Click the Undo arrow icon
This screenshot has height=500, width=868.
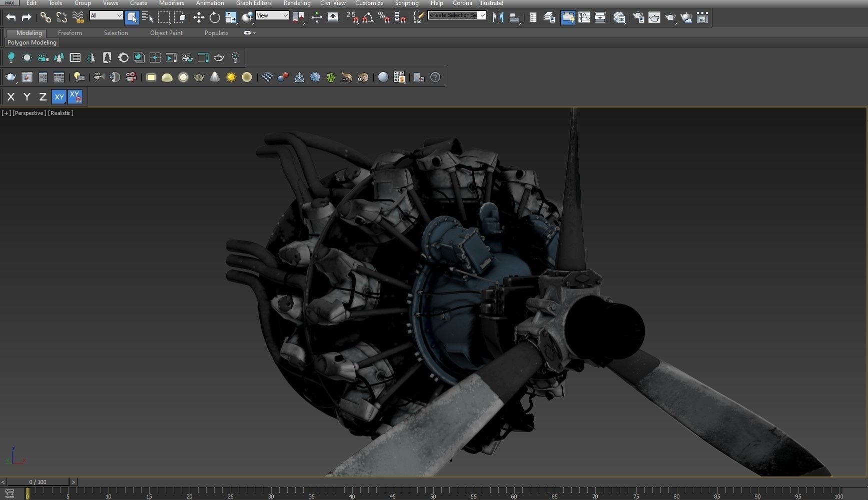tap(11, 17)
